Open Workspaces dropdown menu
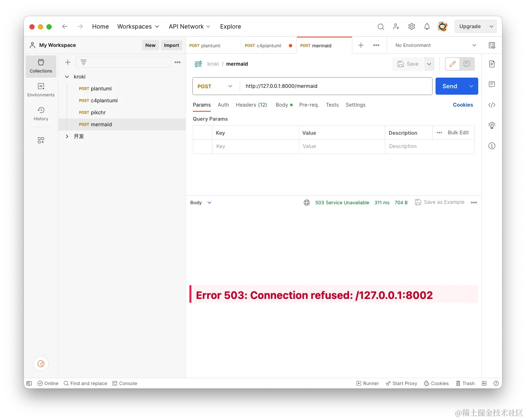 pyautogui.click(x=138, y=26)
